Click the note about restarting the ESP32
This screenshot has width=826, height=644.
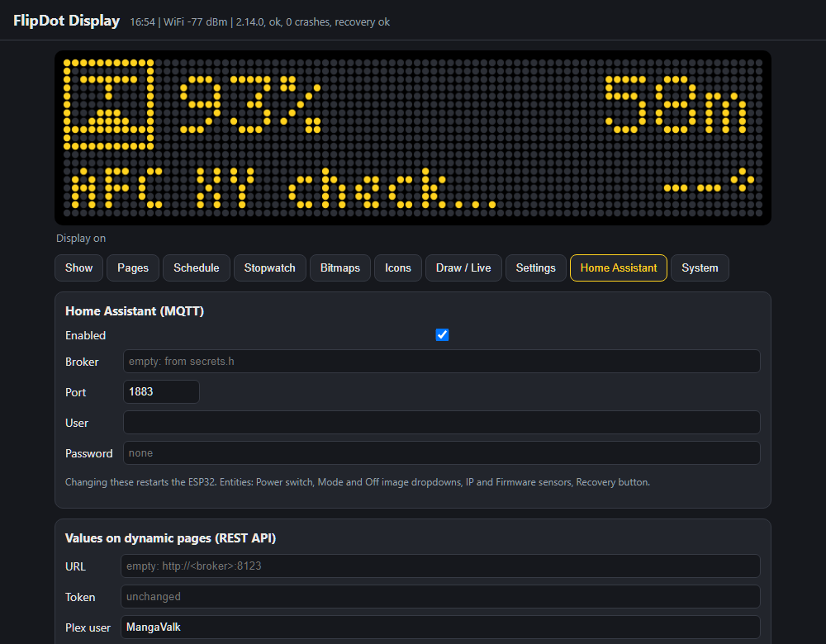358,482
